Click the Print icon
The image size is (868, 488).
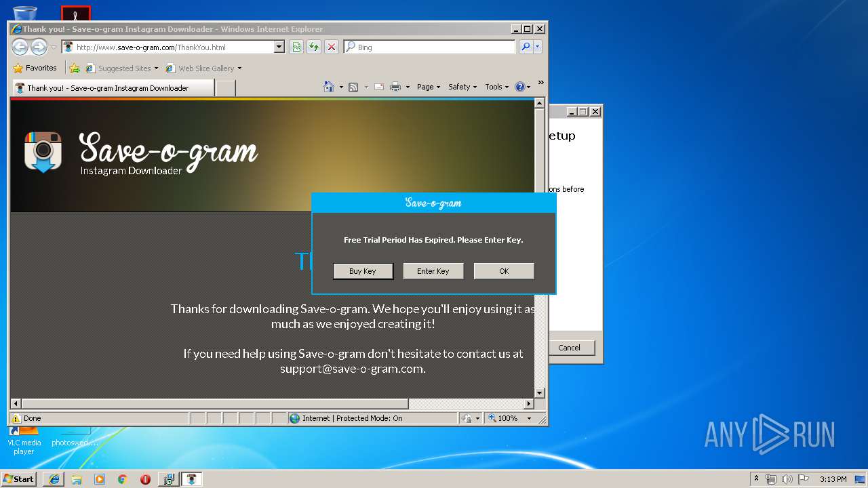[x=395, y=87]
